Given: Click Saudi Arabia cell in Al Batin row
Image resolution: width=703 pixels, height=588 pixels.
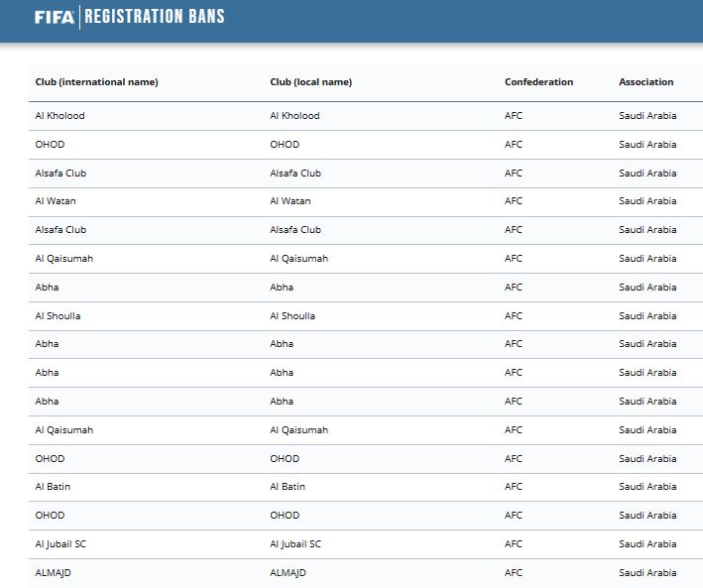Looking at the screenshot, I should pos(647,487).
